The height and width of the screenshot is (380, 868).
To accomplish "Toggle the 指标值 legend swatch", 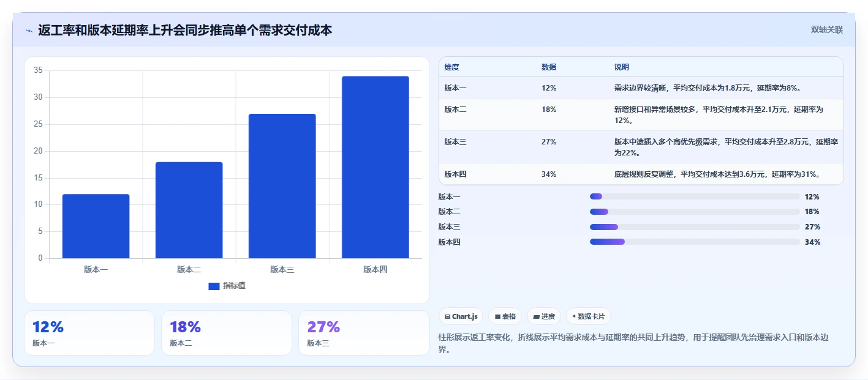I will pos(214,286).
